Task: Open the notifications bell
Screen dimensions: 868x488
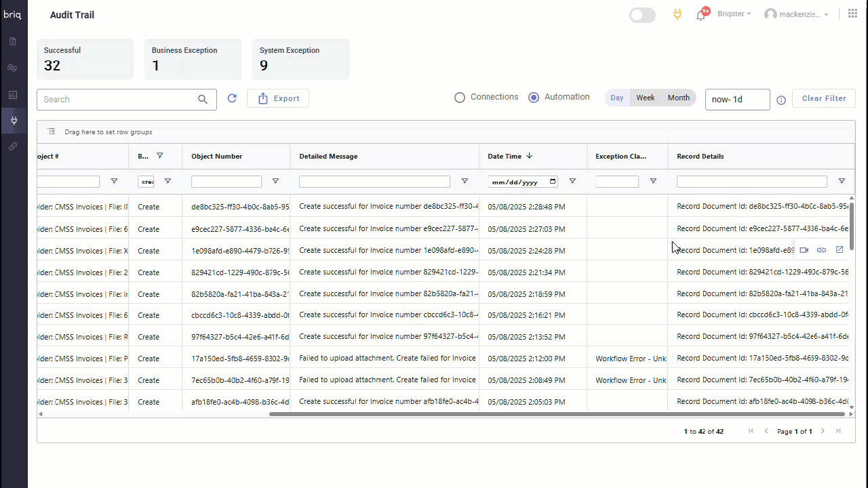Action: coord(701,15)
